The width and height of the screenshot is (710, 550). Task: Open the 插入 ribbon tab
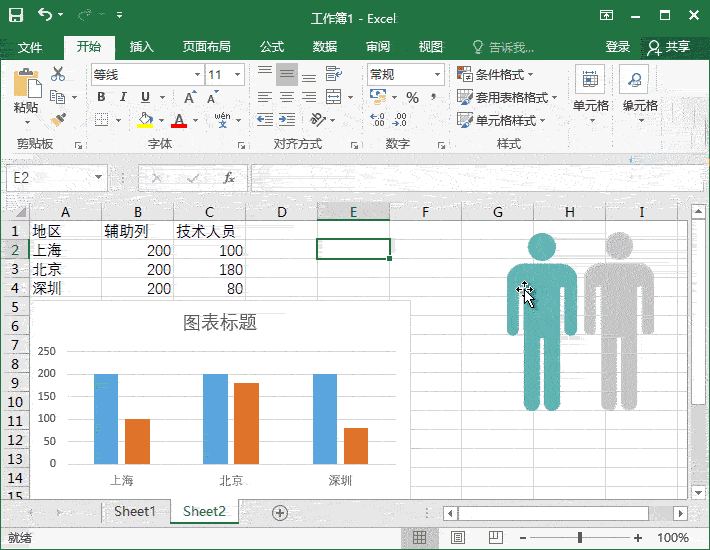click(x=142, y=47)
